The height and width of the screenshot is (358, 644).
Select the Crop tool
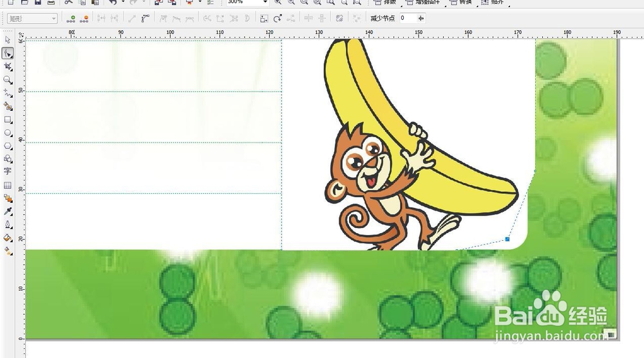tap(7, 66)
